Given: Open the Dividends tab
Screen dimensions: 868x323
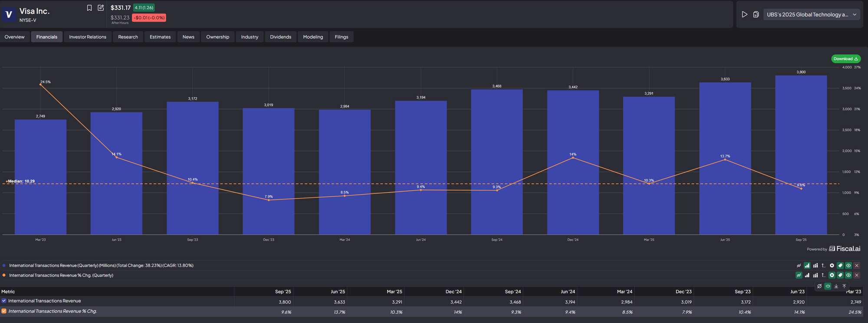Looking at the screenshot, I should pyautogui.click(x=280, y=37).
